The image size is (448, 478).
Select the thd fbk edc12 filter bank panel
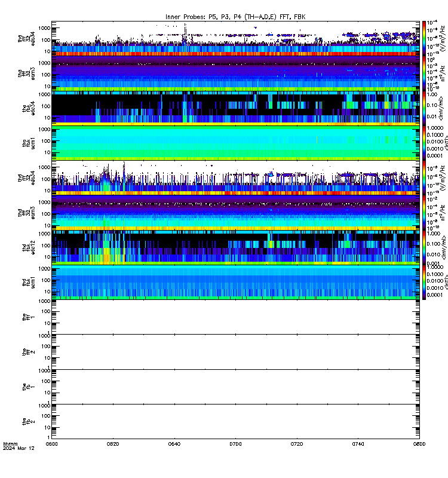point(235,247)
